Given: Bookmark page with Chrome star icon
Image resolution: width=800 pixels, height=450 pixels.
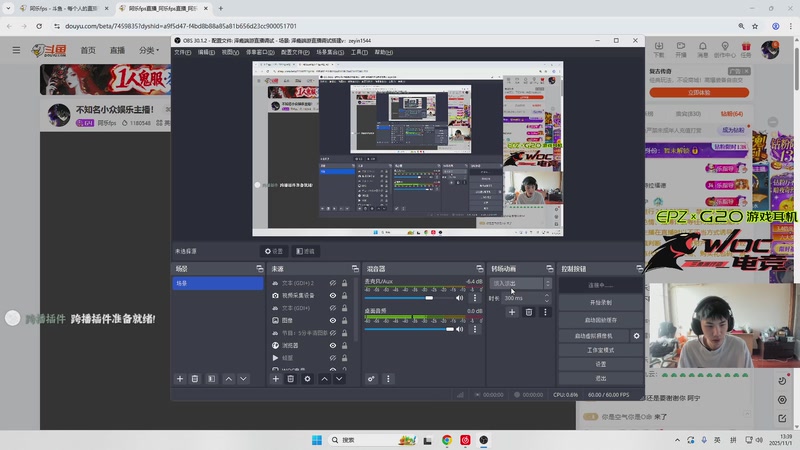Looking at the screenshot, I should (755, 26).
